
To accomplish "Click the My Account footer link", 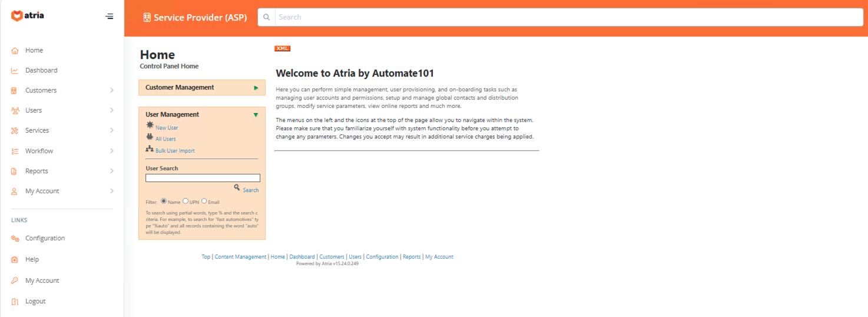I will [439, 257].
